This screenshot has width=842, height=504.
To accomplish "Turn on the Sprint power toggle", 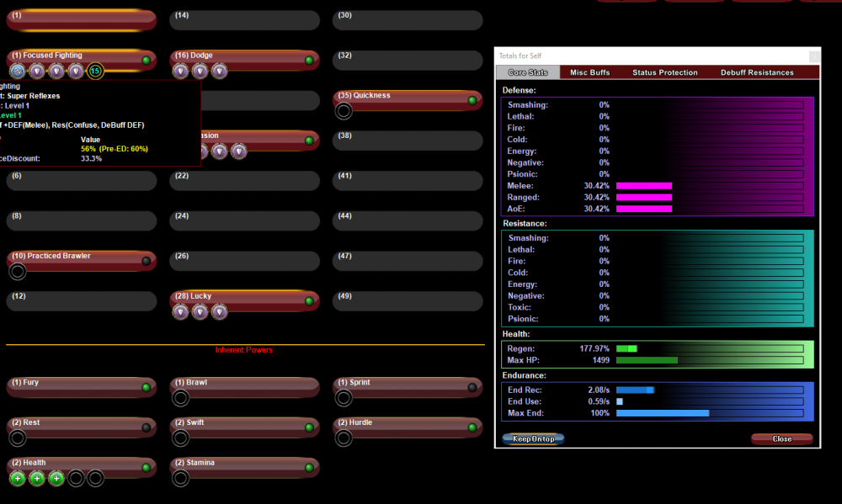I will point(472,388).
